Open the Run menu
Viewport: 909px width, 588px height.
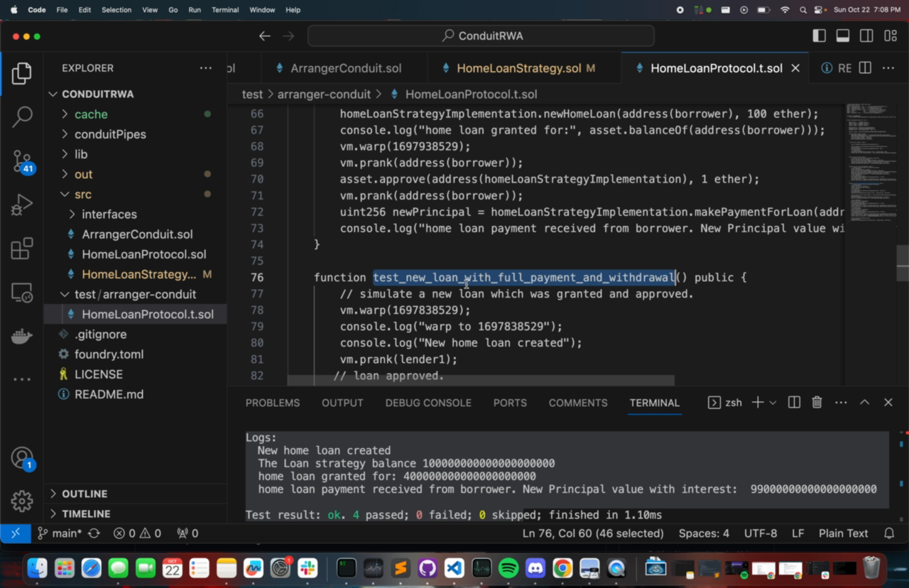tap(195, 10)
